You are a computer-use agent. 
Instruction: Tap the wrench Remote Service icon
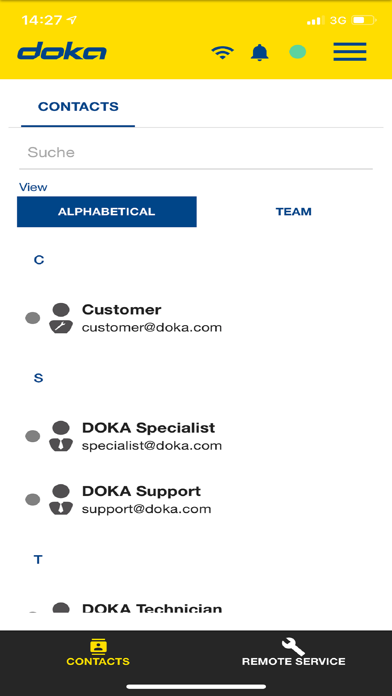pos(293,648)
